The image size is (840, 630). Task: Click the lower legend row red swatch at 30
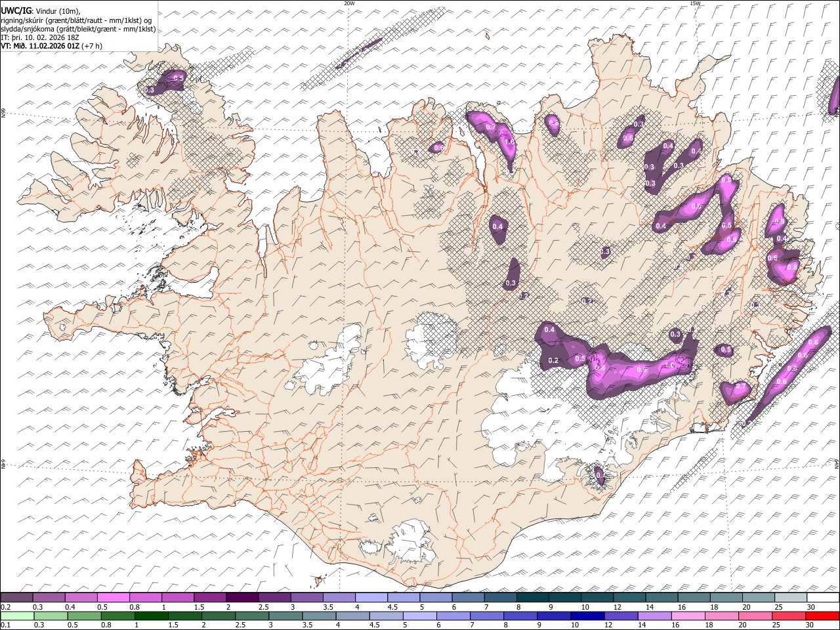click(822, 616)
